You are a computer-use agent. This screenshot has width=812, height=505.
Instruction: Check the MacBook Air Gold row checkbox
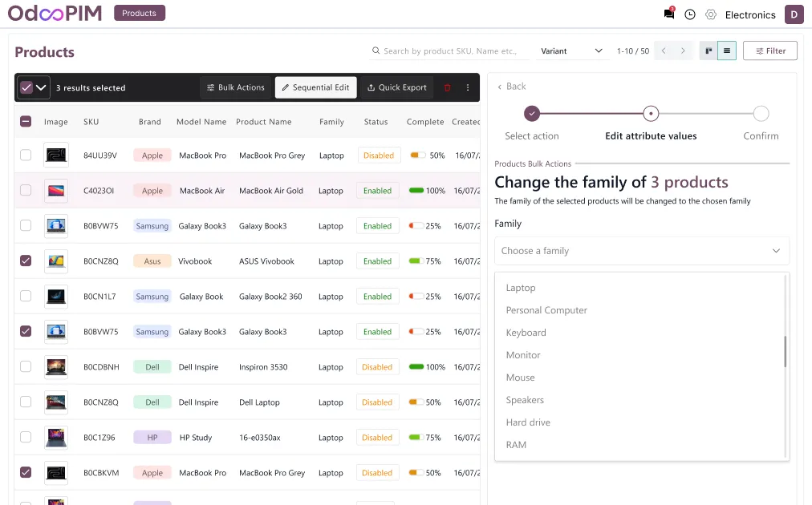click(x=26, y=190)
